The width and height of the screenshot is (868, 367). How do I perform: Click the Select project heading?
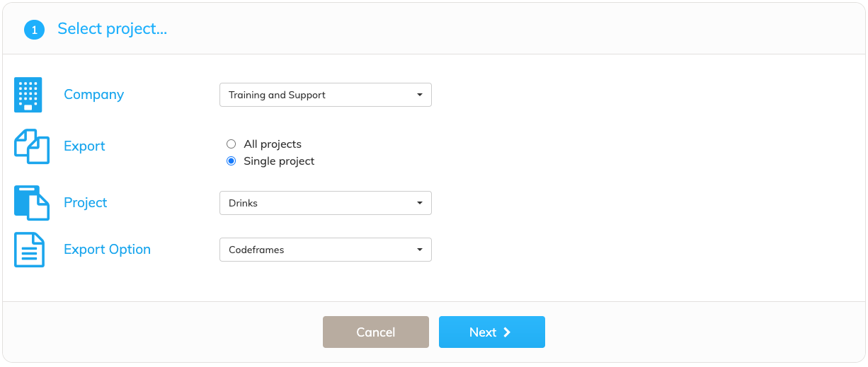(113, 29)
